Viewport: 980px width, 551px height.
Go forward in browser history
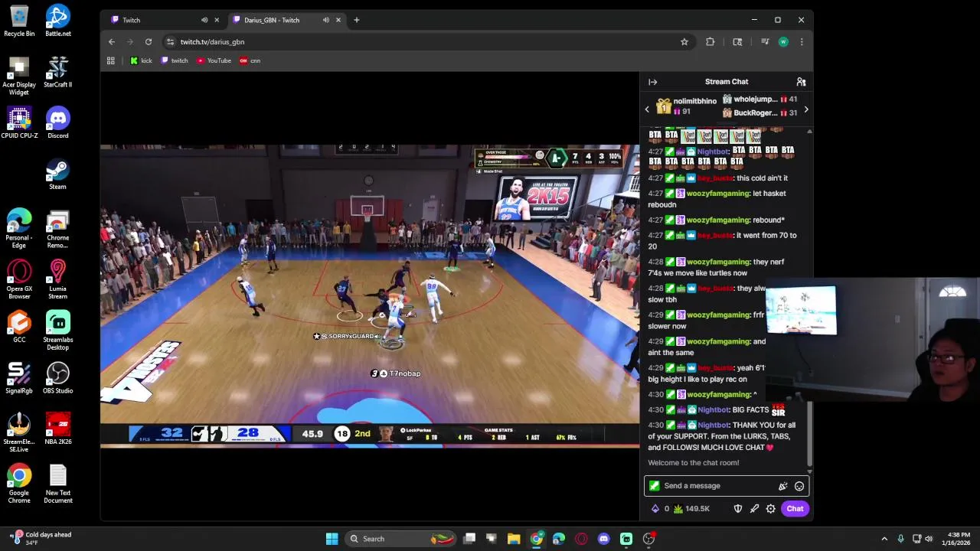point(130,42)
